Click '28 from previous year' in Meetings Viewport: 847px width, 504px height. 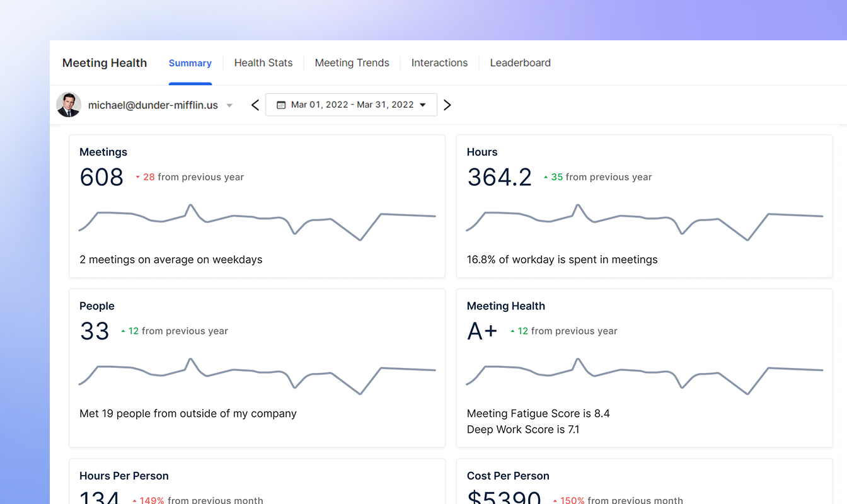pyautogui.click(x=193, y=177)
